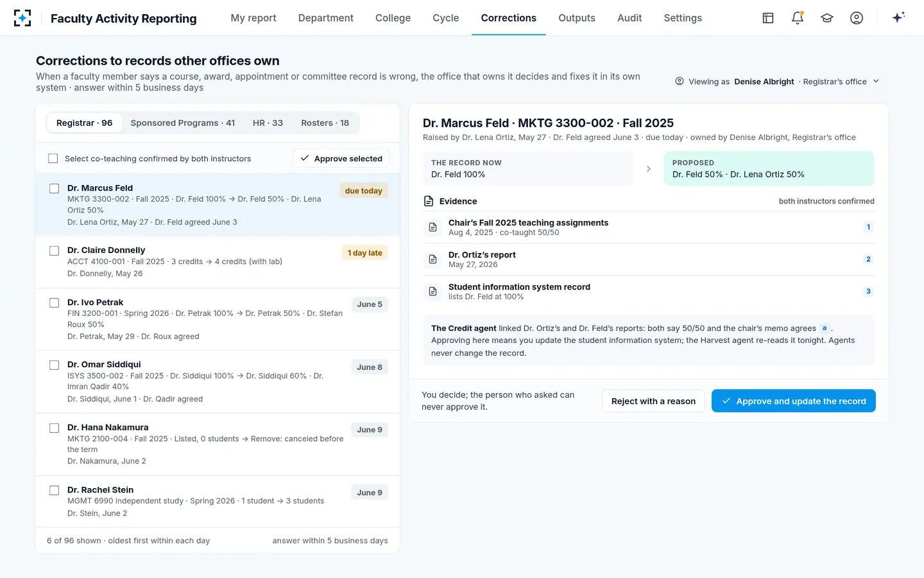Open the table layout icon in header
The image size is (924, 578).
768,18
